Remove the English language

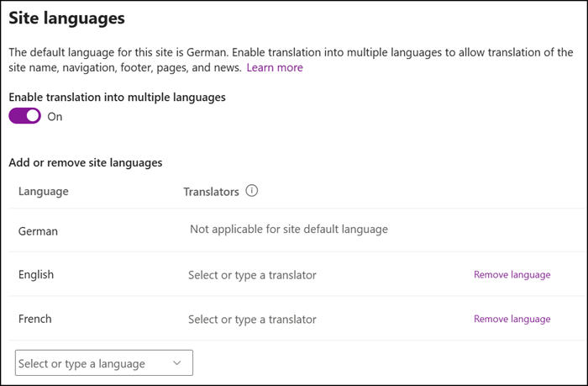(x=512, y=275)
